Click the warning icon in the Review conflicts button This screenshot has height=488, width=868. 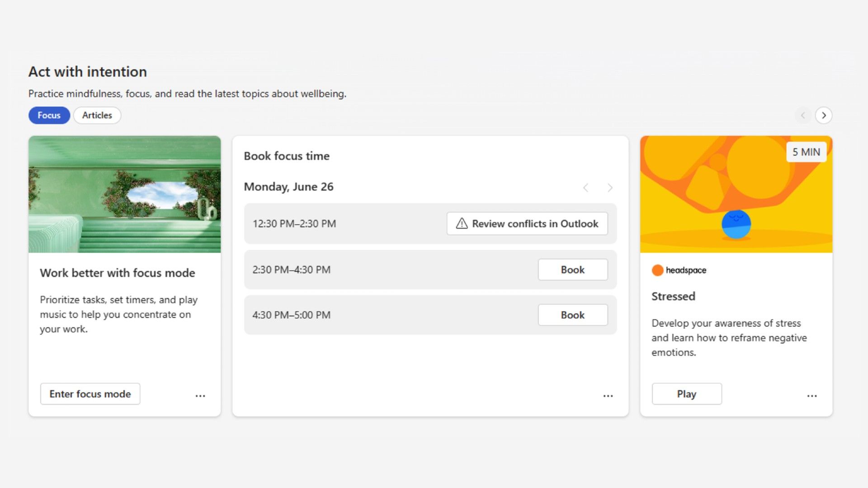coord(462,223)
